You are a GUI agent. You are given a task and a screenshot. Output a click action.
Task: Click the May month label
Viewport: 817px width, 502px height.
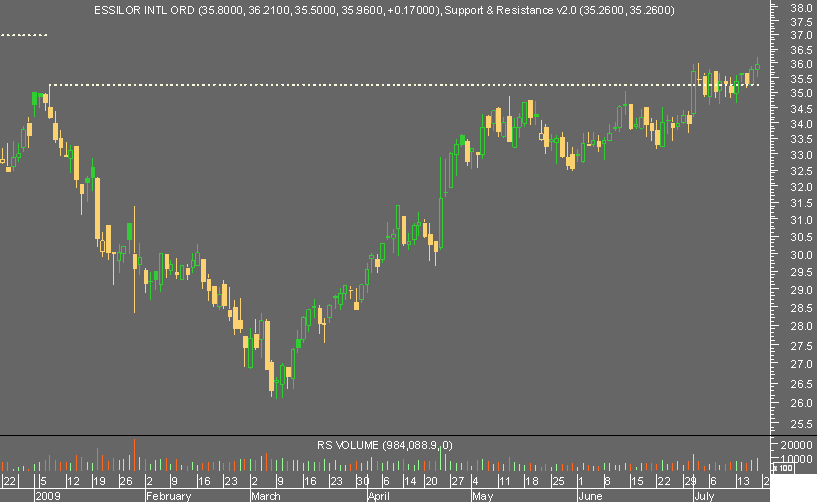point(482,496)
